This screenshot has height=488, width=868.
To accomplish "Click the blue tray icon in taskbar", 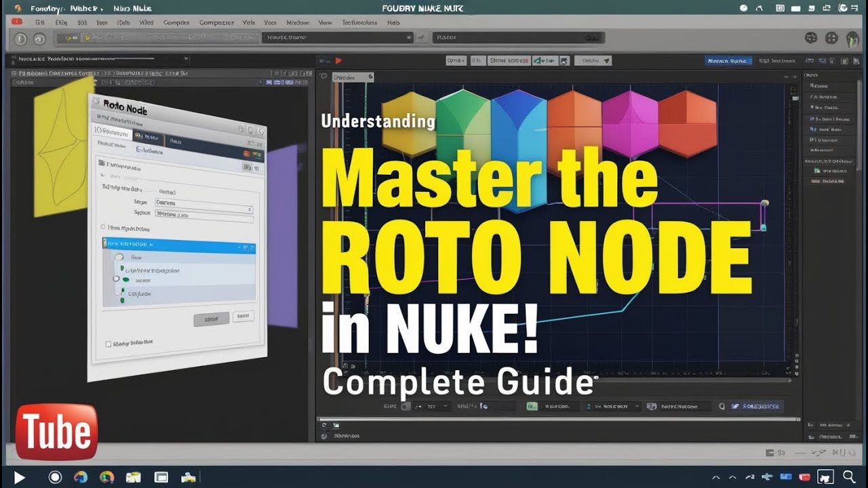I will [x=786, y=477].
